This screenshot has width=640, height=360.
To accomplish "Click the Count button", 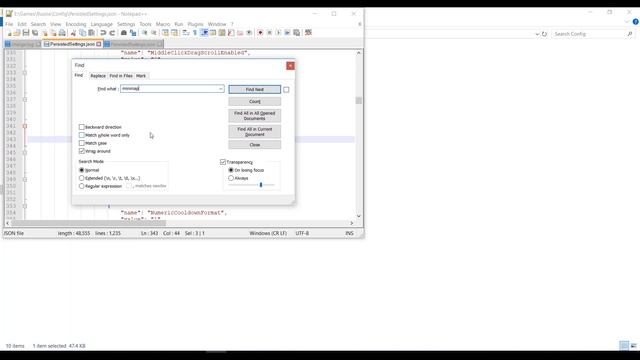I will [x=255, y=101].
